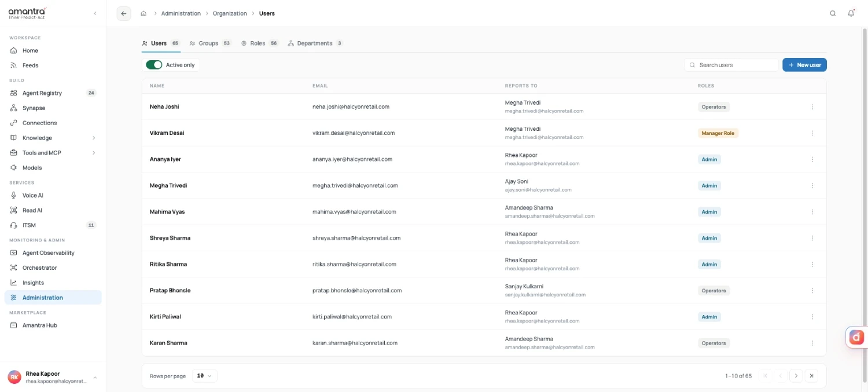Open the floating chat assistant icon
The height and width of the screenshot is (392, 868).
point(856,337)
